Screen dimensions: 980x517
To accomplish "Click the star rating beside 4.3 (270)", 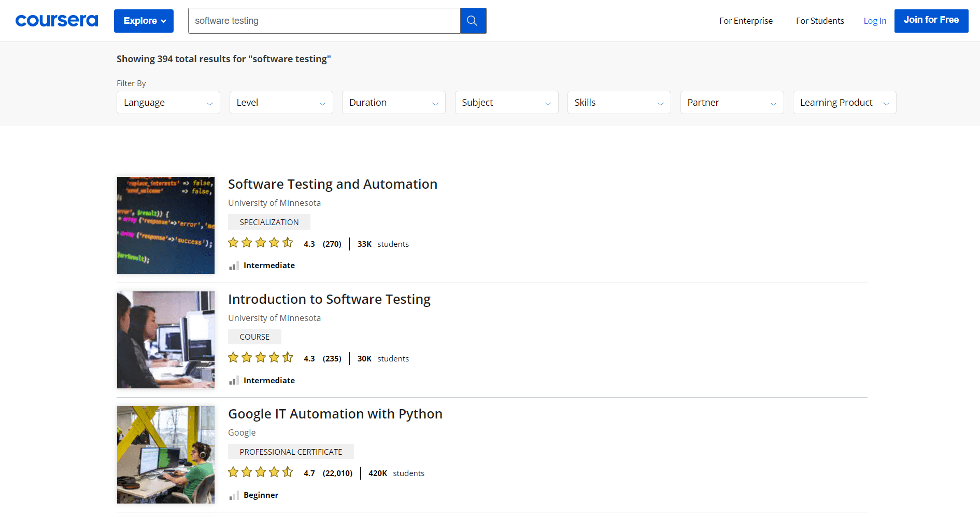I will [x=261, y=243].
